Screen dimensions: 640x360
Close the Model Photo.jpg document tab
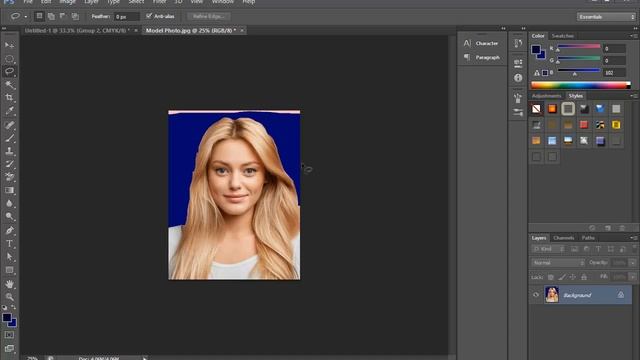point(242,31)
